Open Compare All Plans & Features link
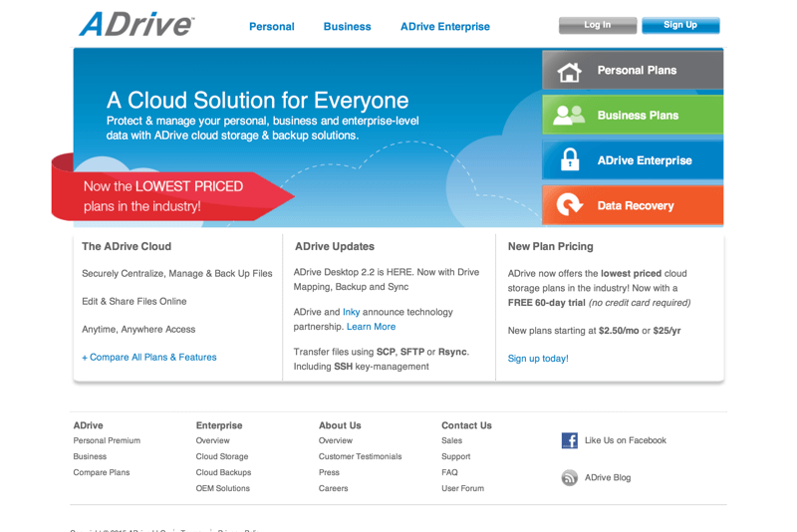The image size is (797, 532). 148,358
